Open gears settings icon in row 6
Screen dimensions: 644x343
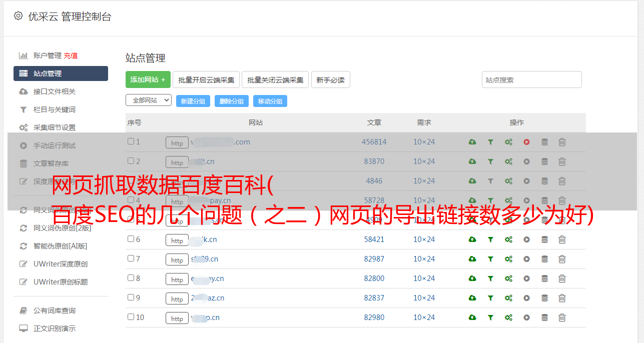[x=508, y=239]
